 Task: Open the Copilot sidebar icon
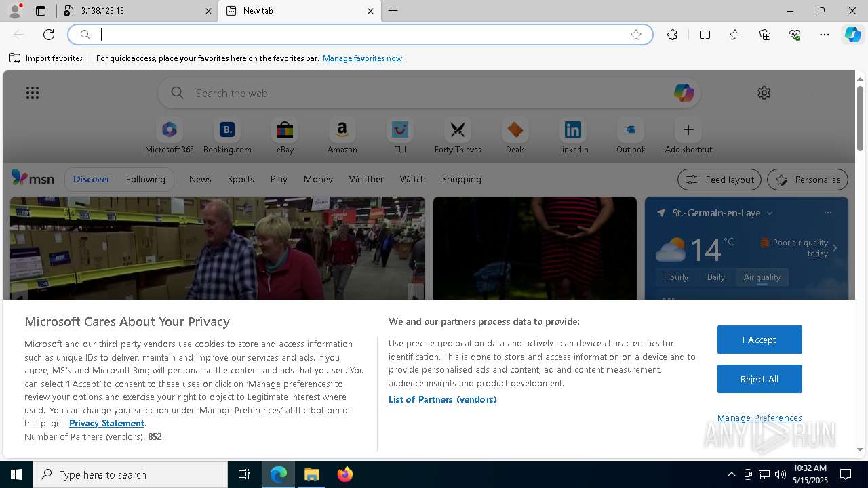(x=852, y=35)
